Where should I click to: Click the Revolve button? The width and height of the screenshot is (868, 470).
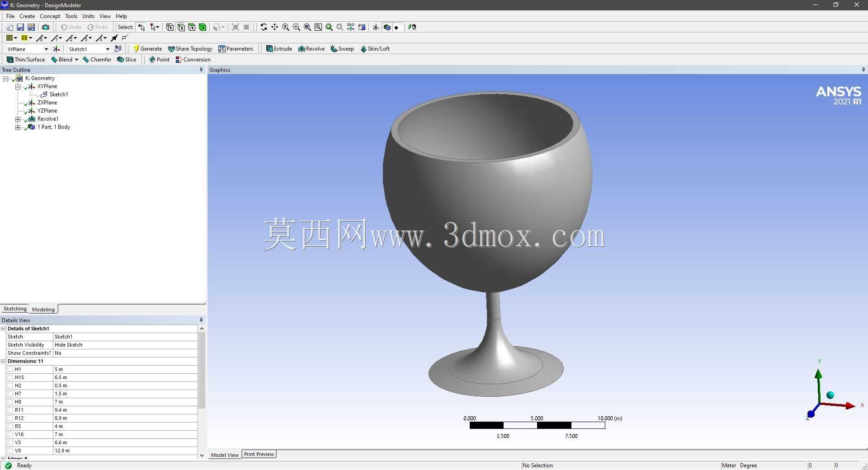click(311, 49)
